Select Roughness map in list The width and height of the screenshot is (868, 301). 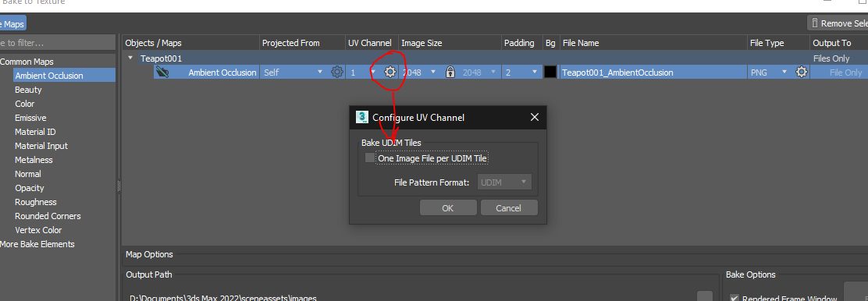tap(35, 202)
